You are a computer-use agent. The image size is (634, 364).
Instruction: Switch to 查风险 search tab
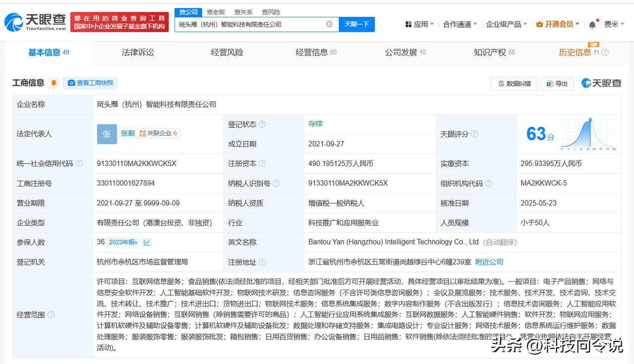(271, 12)
